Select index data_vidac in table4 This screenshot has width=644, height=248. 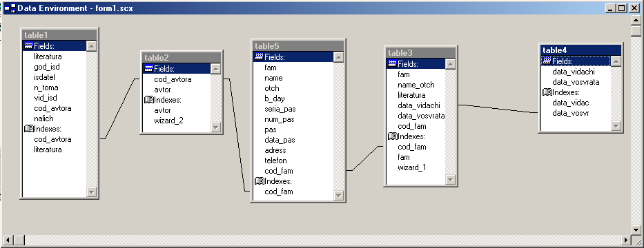570,103
